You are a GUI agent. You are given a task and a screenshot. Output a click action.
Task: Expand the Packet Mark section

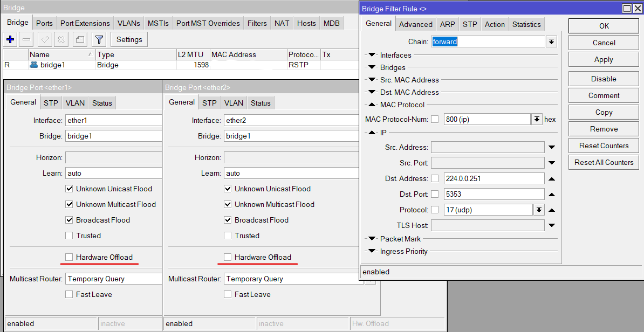[372, 238]
